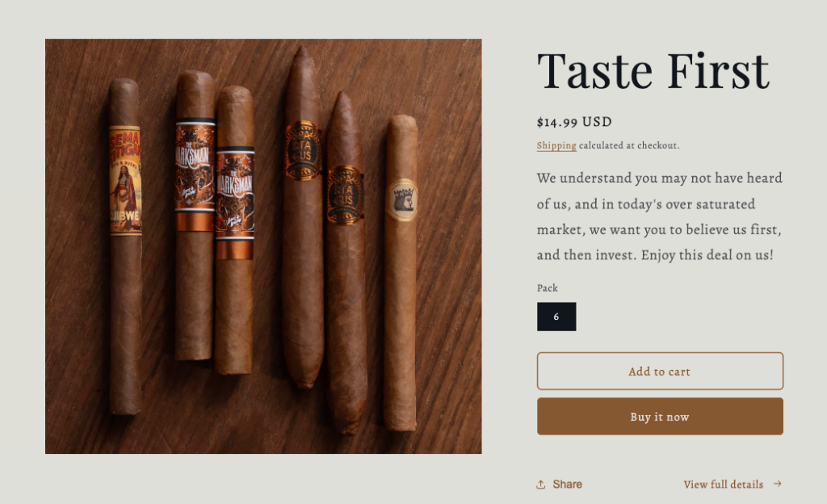Open the Shipping policy link
Viewport: 827px width, 504px height.
coord(556,145)
